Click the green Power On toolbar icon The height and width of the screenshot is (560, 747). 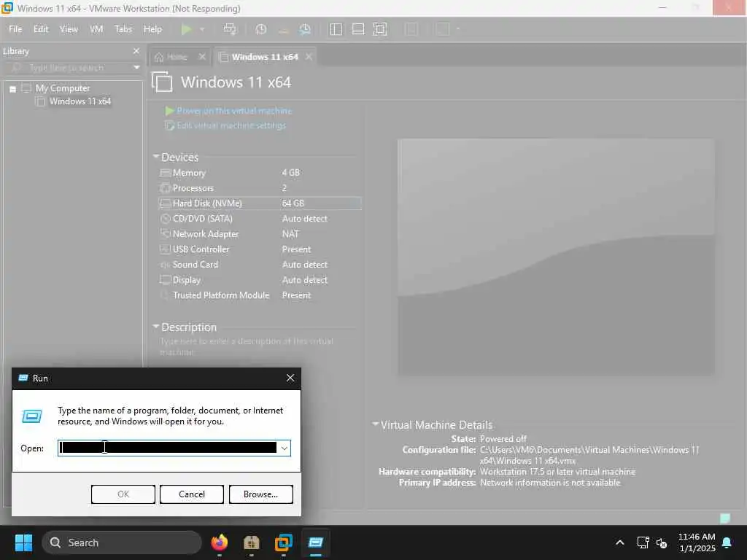[186, 29]
